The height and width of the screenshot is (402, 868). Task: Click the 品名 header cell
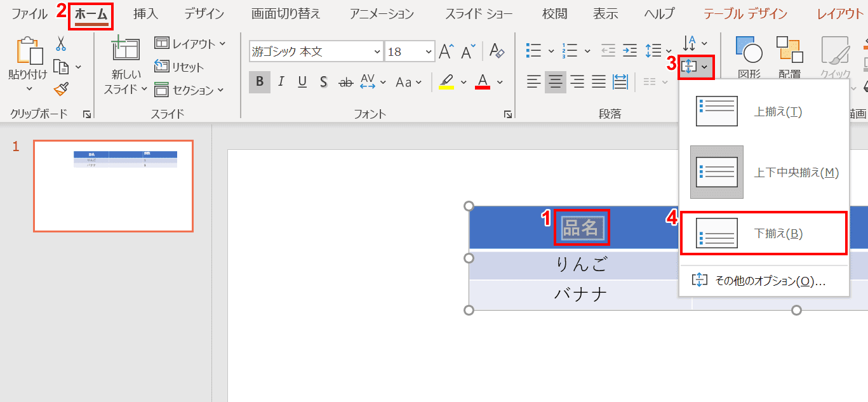tap(580, 227)
